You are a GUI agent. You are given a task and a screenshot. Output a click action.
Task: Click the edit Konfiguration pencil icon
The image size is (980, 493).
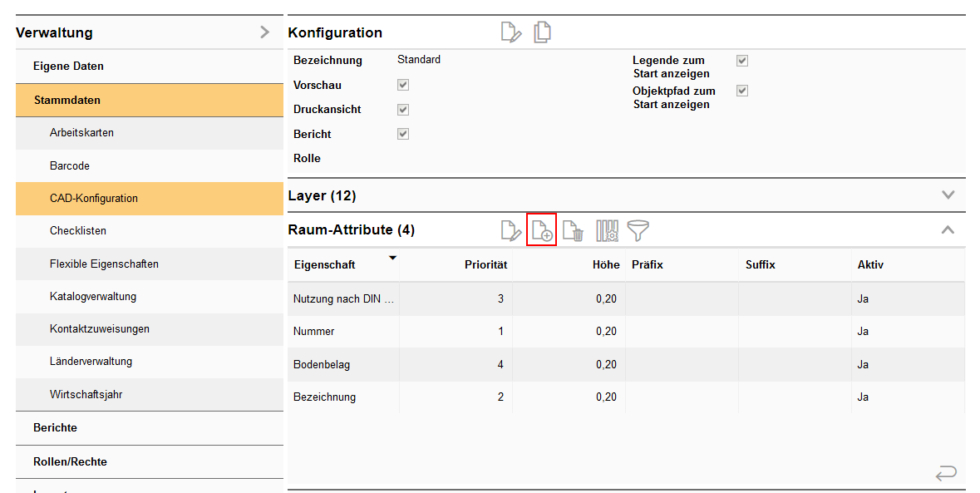(x=511, y=33)
